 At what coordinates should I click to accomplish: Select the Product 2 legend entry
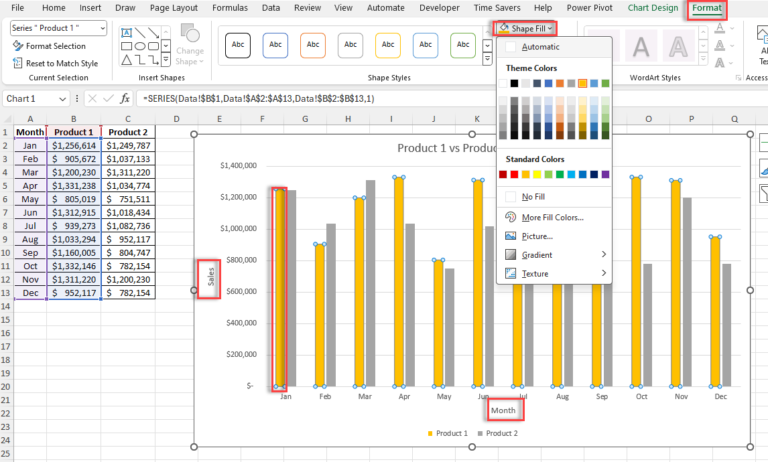497,433
